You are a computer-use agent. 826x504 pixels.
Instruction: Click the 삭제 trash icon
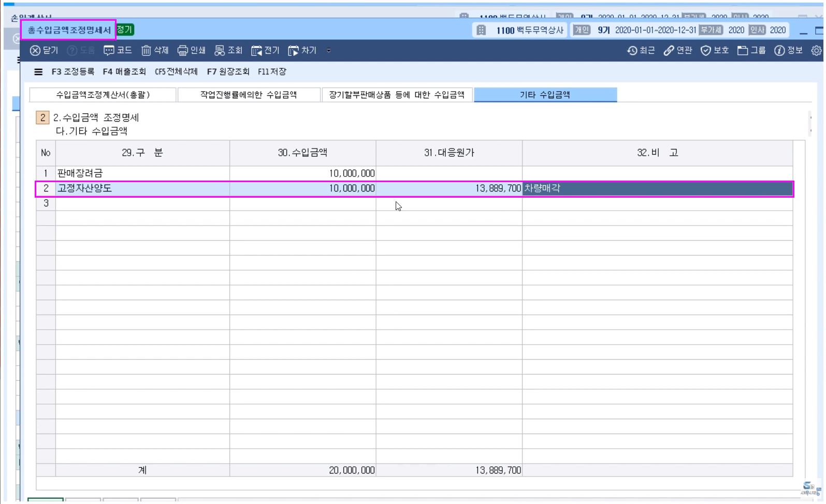(x=146, y=51)
